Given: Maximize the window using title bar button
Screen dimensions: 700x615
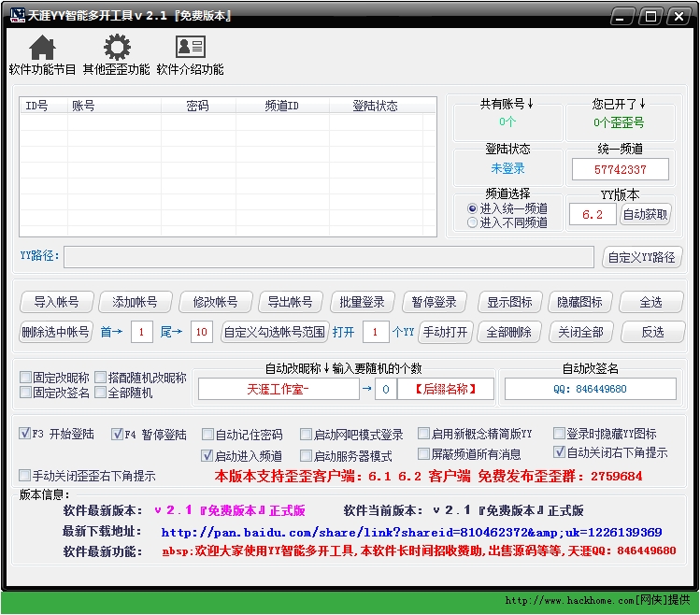Looking at the screenshot, I should point(650,16).
